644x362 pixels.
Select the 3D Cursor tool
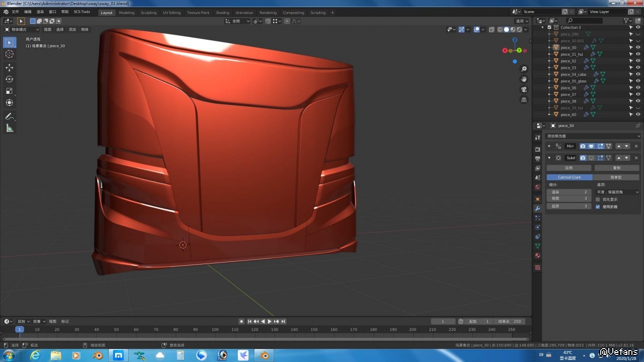9,54
